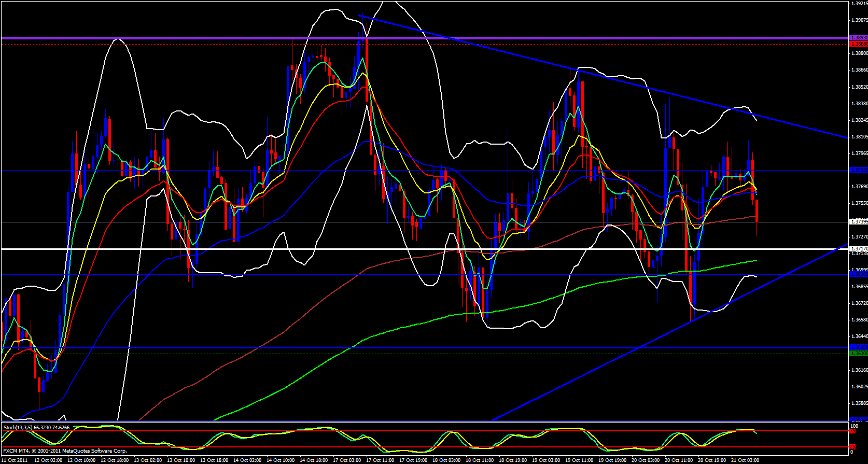Click the 11 Oct 2011 date label
The width and height of the screenshot is (868, 464).
pos(15,460)
